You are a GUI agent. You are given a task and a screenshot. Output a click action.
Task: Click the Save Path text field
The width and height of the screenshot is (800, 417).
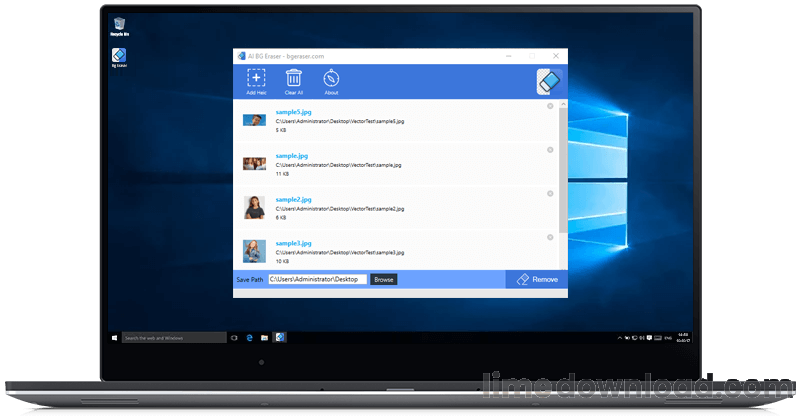[x=304, y=279]
